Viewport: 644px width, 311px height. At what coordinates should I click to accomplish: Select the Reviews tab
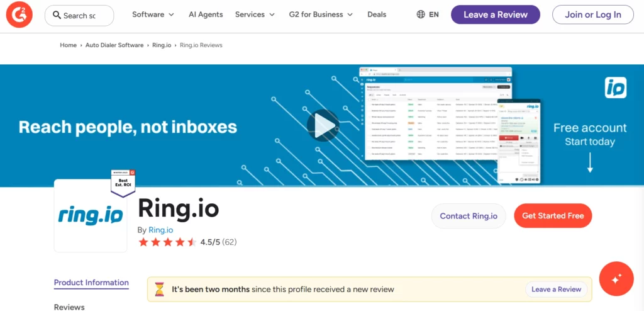click(x=69, y=307)
